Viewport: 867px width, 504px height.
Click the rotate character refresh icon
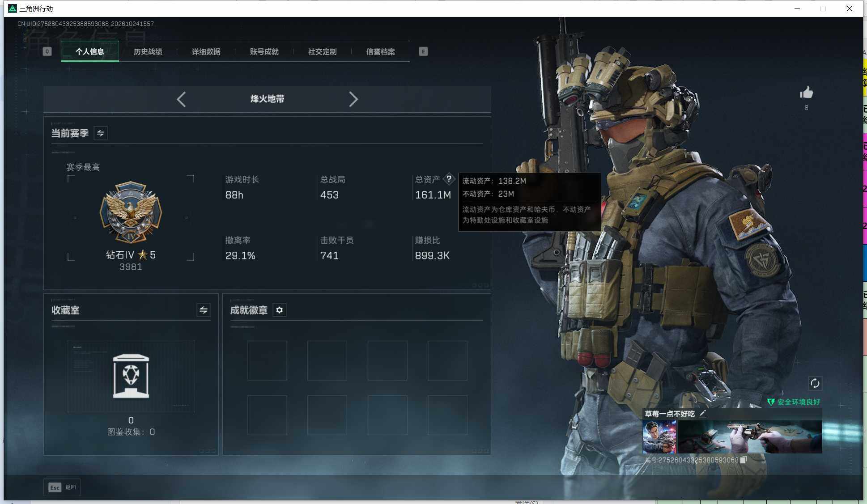[815, 383]
